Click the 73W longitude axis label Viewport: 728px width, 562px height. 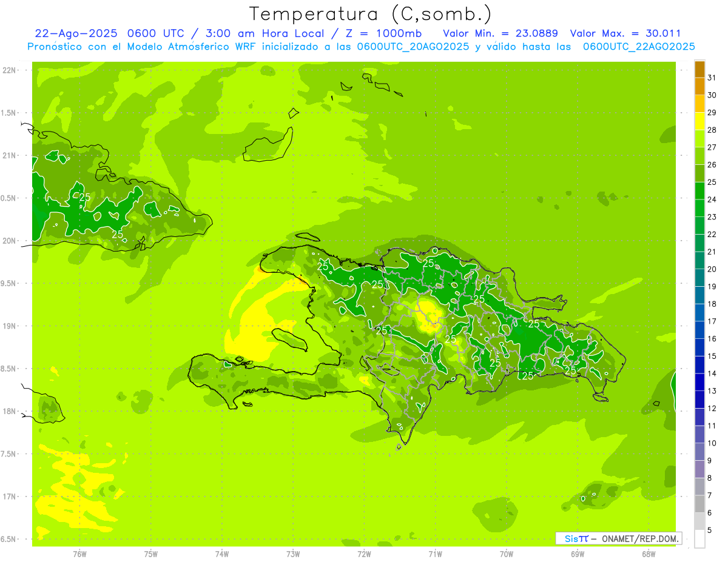point(293,554)
